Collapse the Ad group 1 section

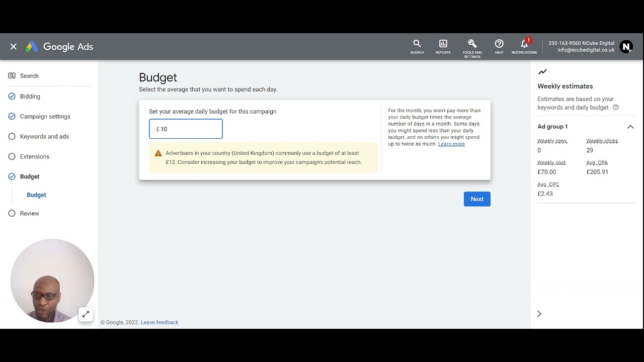tap(630, 127)
